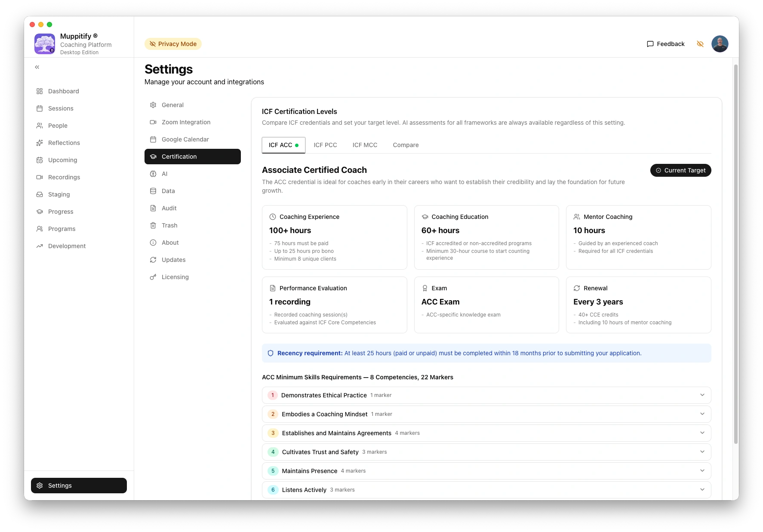The height and width of the screenshot is (532, 763).
Task: Open the Licensing settings section
Action: [175, 277]
